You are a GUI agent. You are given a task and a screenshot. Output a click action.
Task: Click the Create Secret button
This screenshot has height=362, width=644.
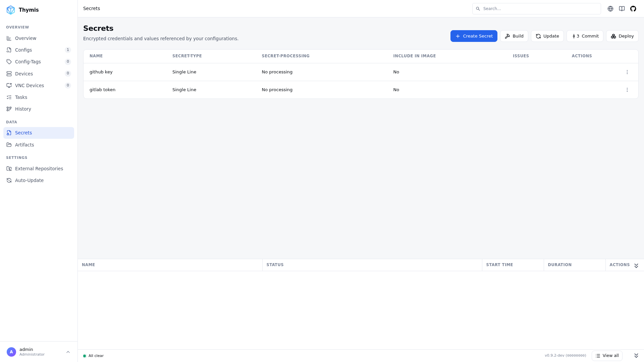pos(474,36)
